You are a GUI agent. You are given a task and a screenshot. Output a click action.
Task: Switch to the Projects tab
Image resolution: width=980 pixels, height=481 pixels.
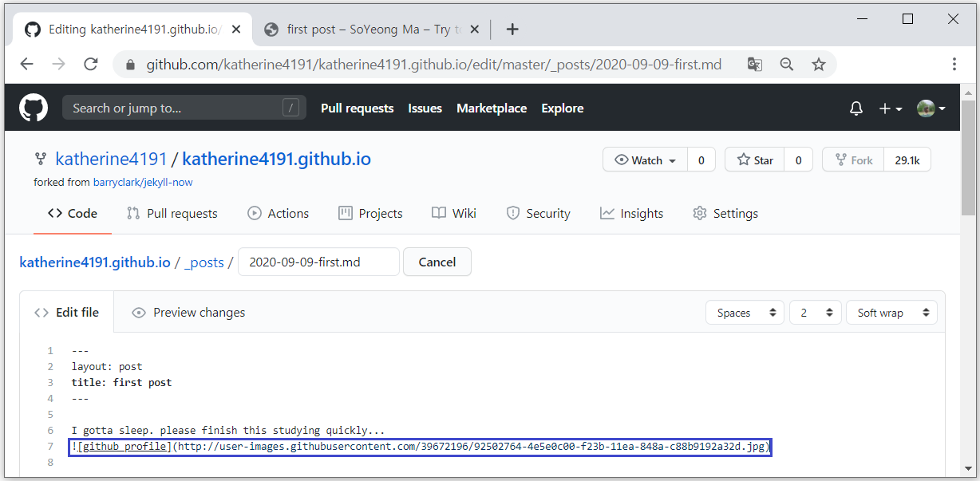pyautogui.click(x=370, y=213)
